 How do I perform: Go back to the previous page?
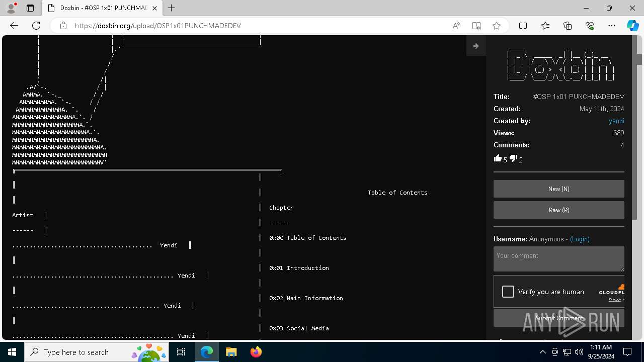point(14,26)
